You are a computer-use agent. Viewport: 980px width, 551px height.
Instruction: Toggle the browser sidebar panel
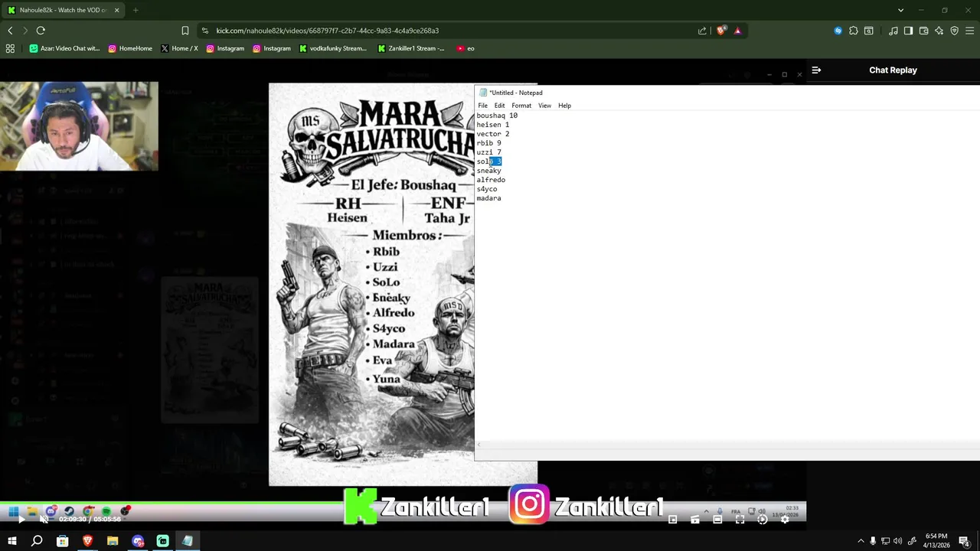908,31
